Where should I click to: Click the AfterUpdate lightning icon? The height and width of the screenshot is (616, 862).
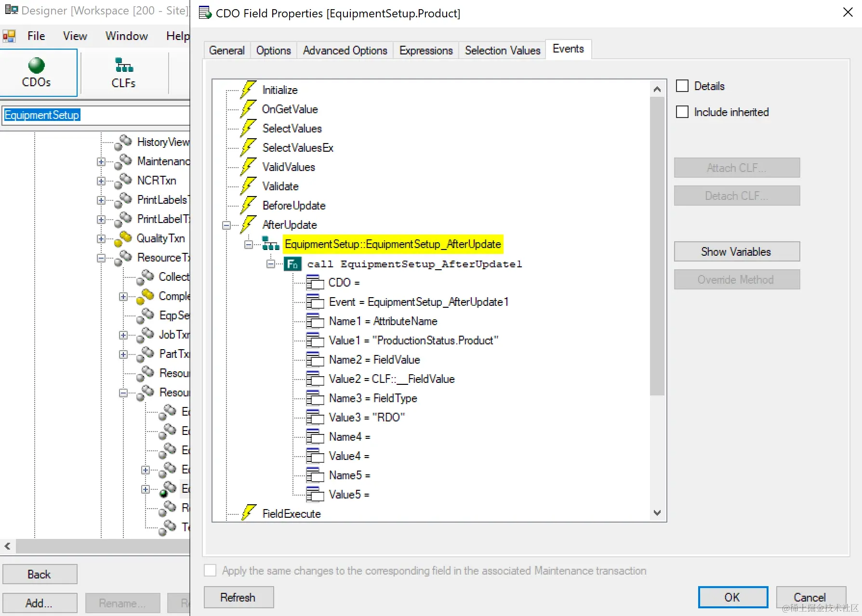[249, 224]
